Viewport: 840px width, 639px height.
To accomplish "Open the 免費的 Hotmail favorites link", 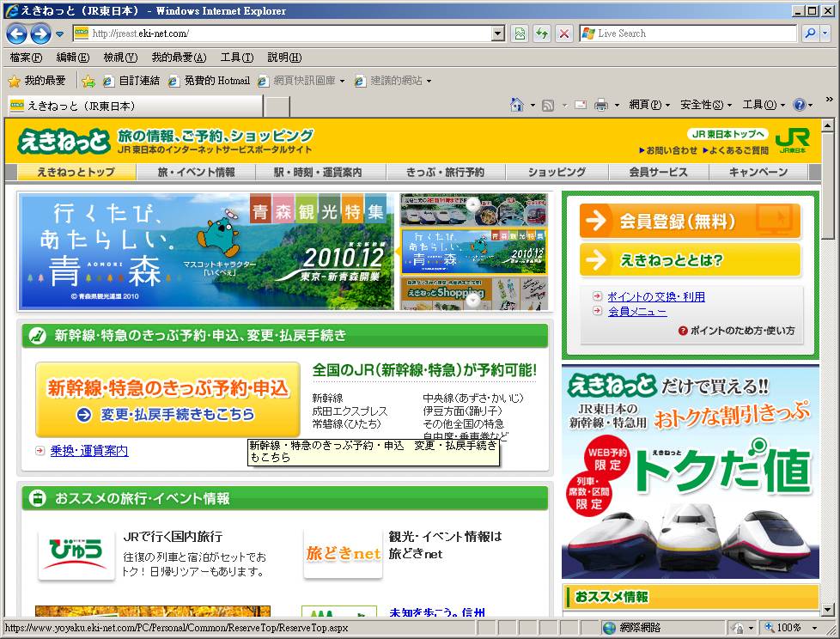I will click(x=209, y=81).
